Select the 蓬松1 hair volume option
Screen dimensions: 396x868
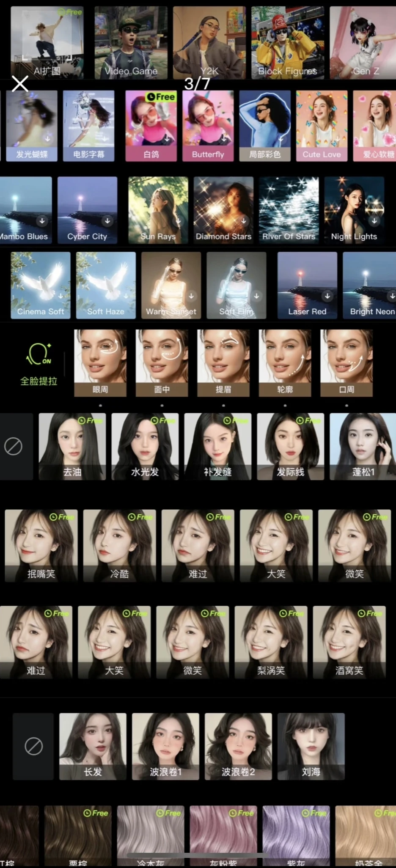(363, 446)
